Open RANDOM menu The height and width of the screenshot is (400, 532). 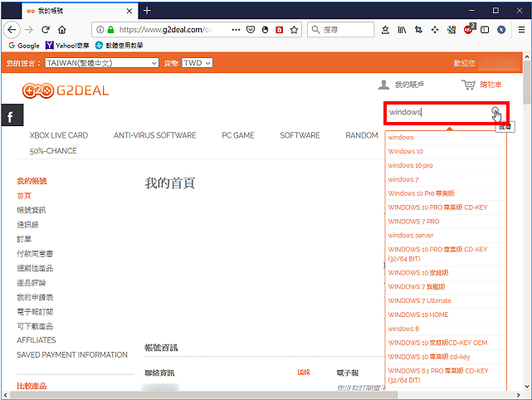(x=362, y=135)
